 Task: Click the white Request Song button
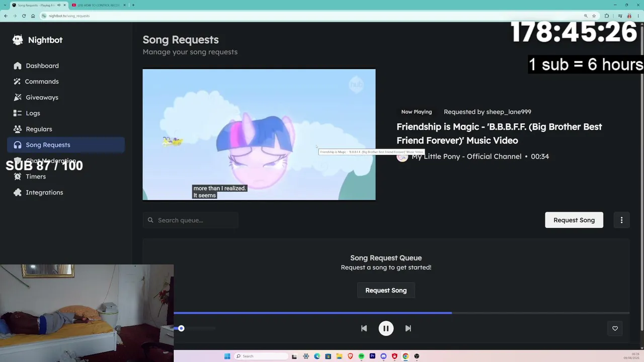pyautogui.click(x=574, y=220)
